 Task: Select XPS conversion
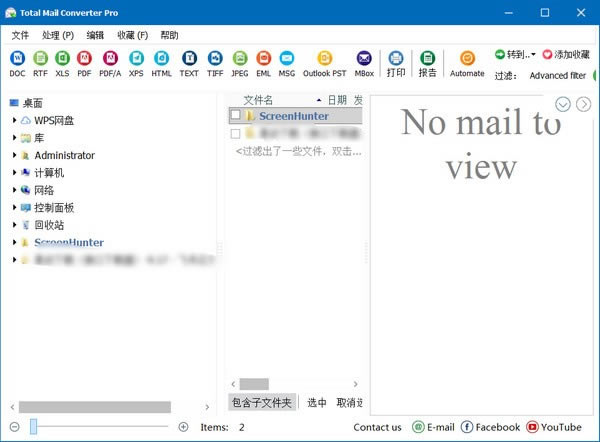coord(136,64)
